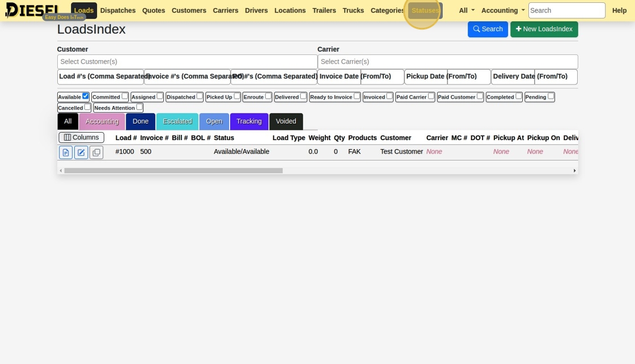Open Customers in the navbar
Viewport: 635px width, 364px height.
pos(189,11)
